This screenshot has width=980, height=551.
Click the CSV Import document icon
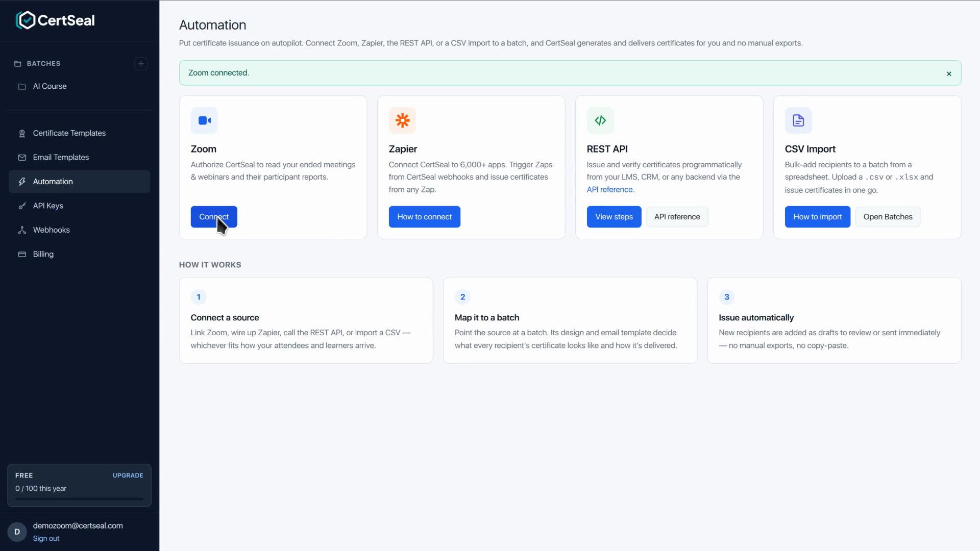798,120
